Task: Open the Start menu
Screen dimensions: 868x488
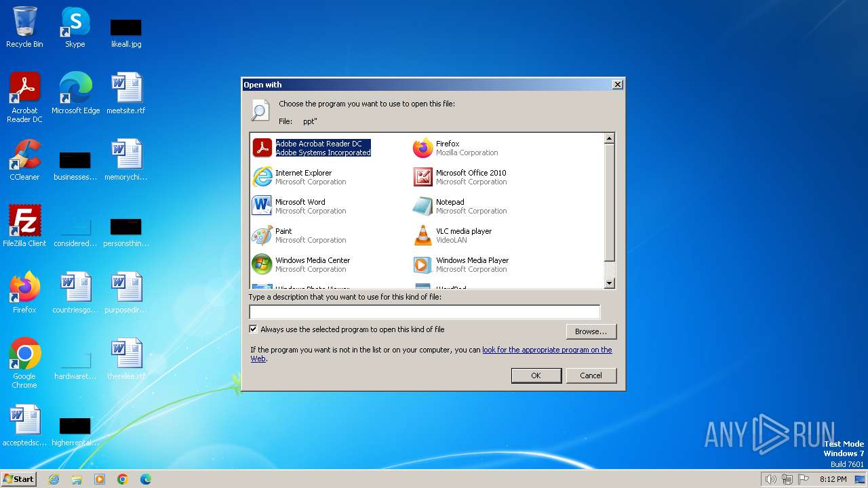Action: tap(19, 479)
